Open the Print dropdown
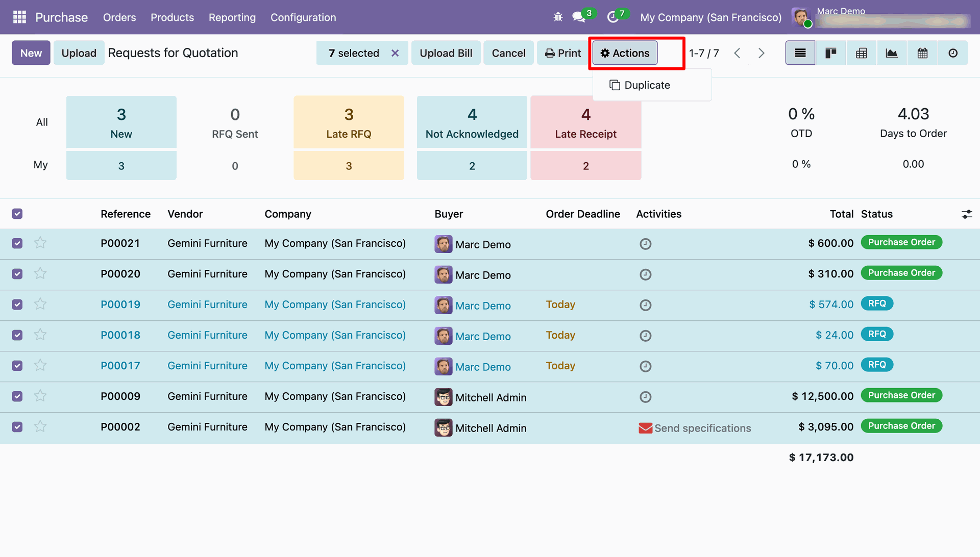This screenshot has width=980, height=557. 563,53
